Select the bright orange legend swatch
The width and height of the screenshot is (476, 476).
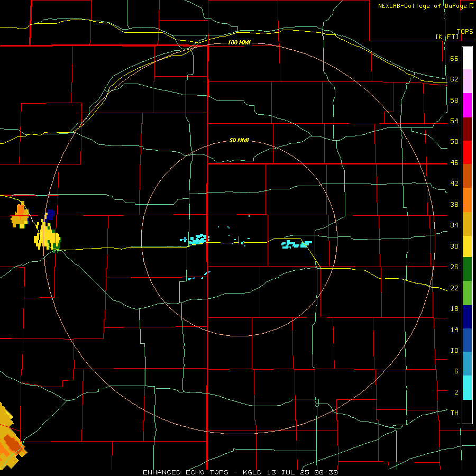(467, 200)
